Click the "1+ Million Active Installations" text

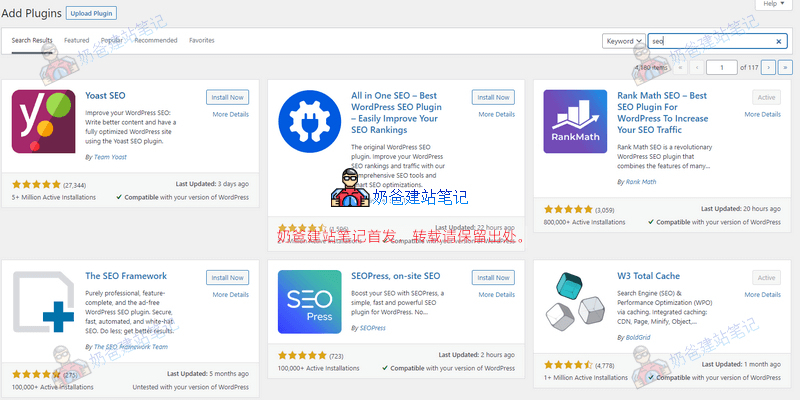click(586, 378)
